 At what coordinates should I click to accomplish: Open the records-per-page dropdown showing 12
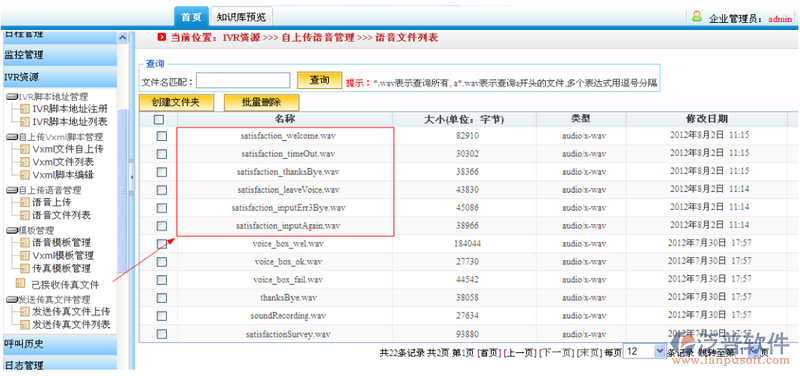point(645,352)
